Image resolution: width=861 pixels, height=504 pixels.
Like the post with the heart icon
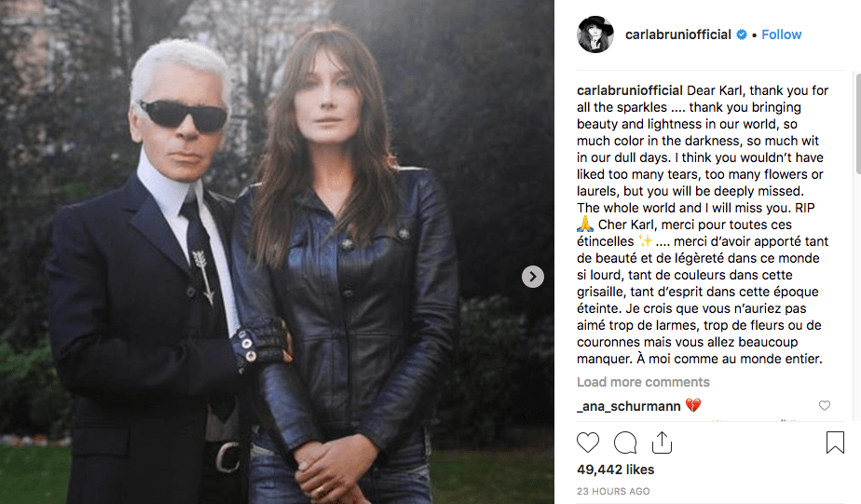[x=588, y=443]
